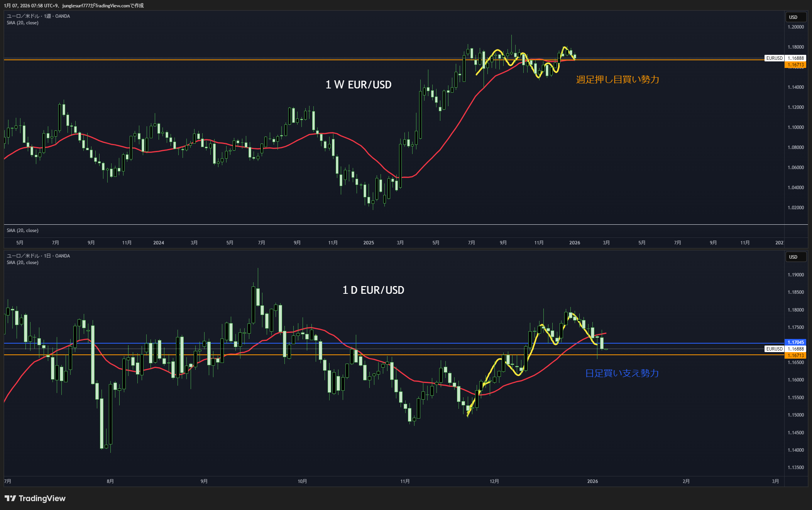Open the USD currency selector on weekly chart

[796, 17]
